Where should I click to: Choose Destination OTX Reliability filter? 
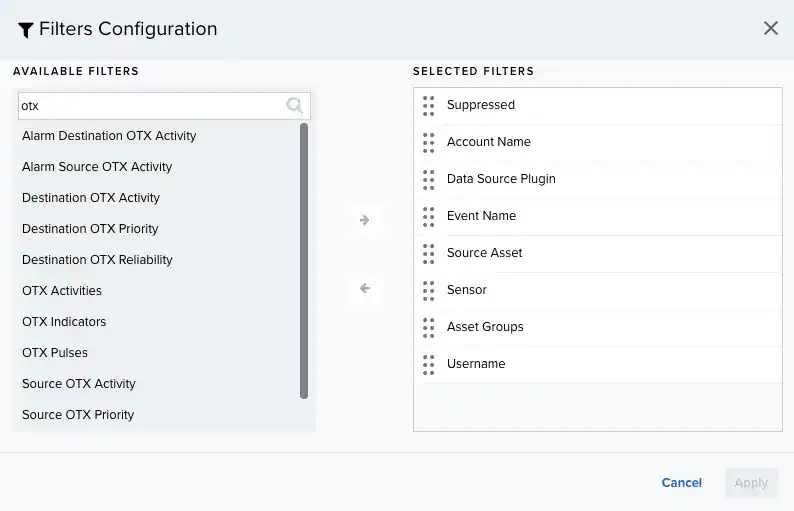[x=97, y=260]
